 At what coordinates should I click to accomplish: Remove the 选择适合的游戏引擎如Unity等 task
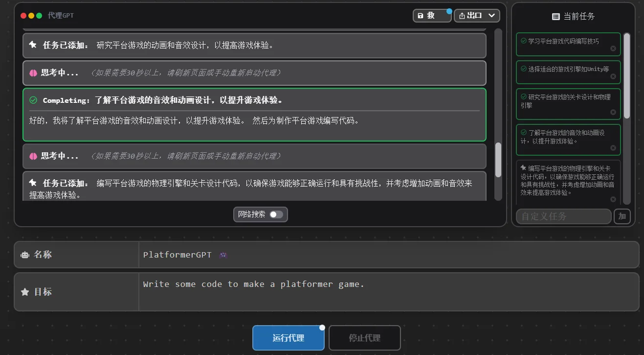[x=613, y=76]
